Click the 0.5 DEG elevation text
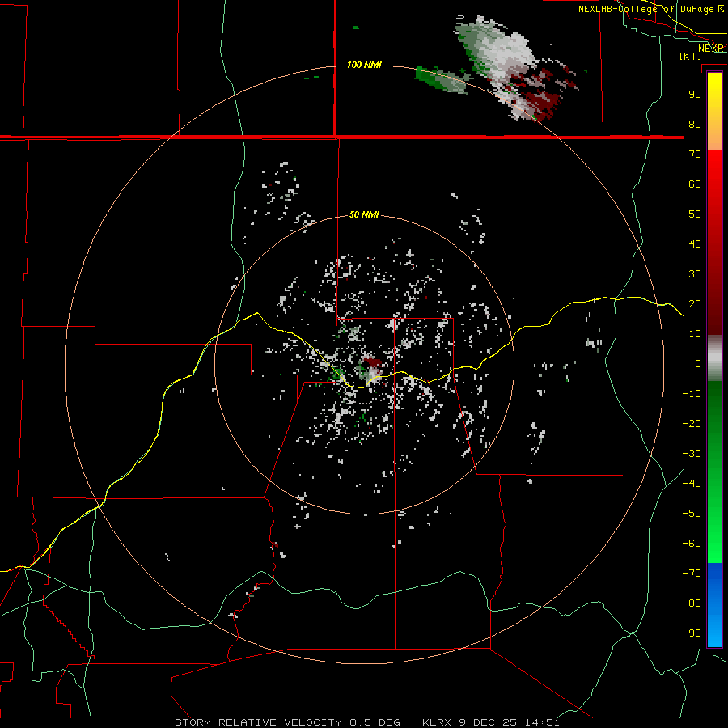Screen dimensions: 728x728 pos(375,722)
